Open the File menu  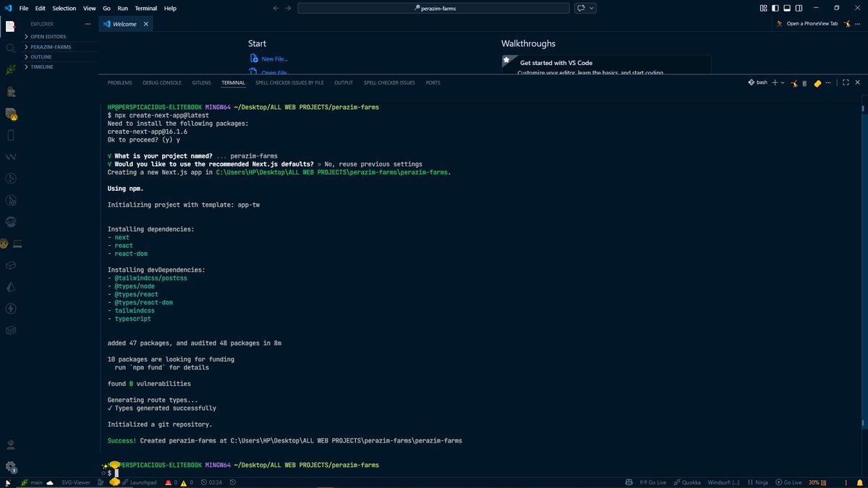tap(24, 8)
